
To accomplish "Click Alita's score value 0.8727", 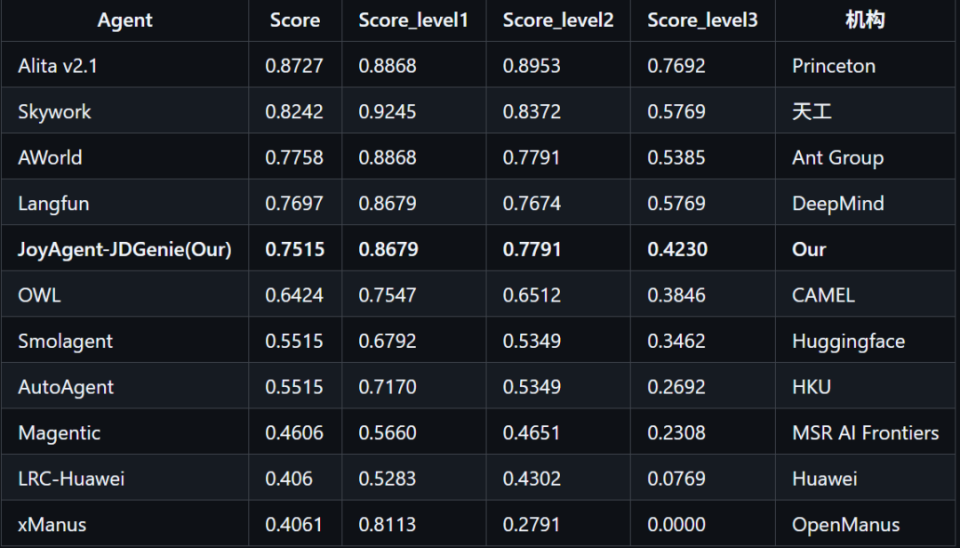I will [294, 66].
